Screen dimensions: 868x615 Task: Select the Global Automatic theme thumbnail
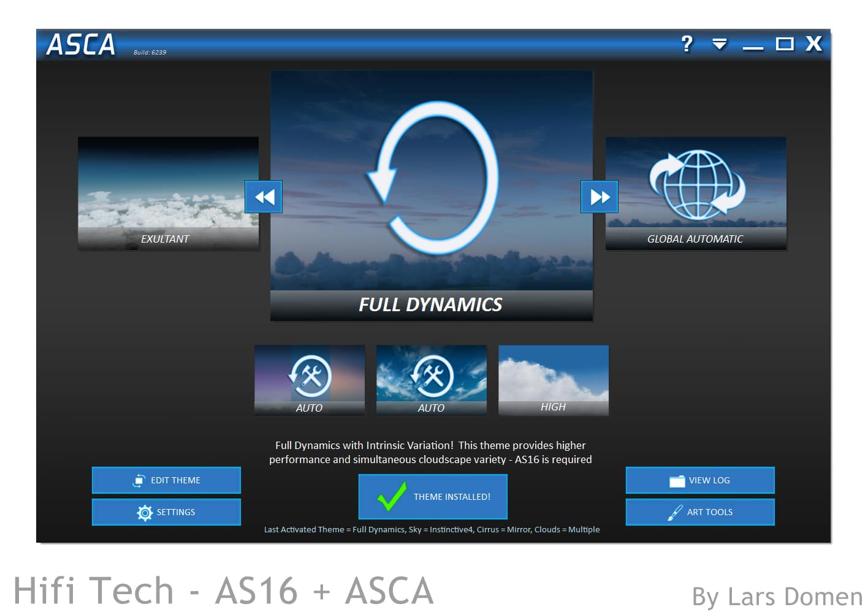(695, 192)
